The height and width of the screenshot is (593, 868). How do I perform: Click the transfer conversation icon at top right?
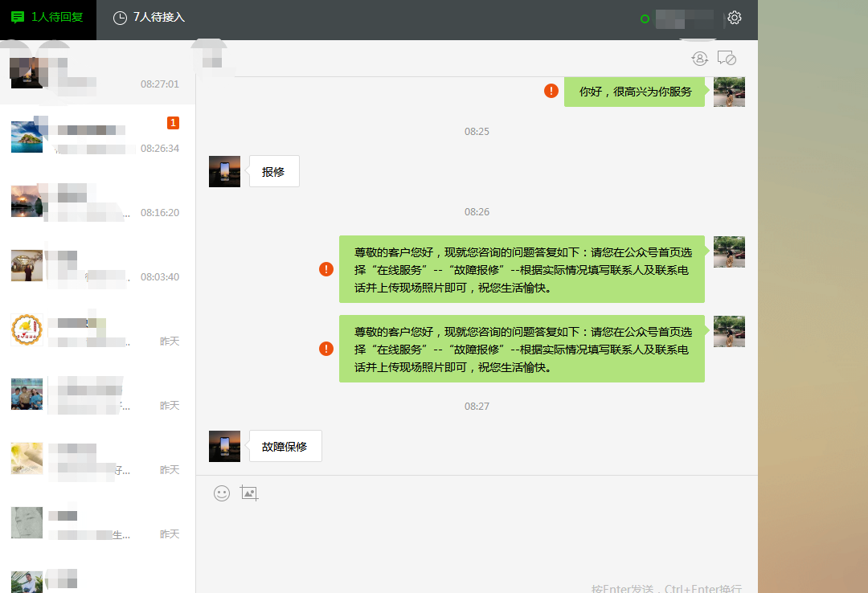[x=699, y=58]
